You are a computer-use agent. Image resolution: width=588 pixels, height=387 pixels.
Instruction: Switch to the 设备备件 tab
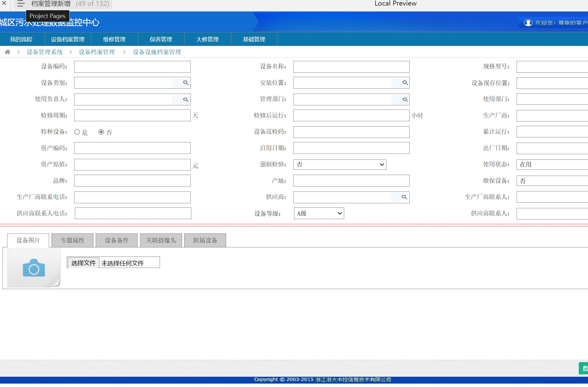(116, 240)
